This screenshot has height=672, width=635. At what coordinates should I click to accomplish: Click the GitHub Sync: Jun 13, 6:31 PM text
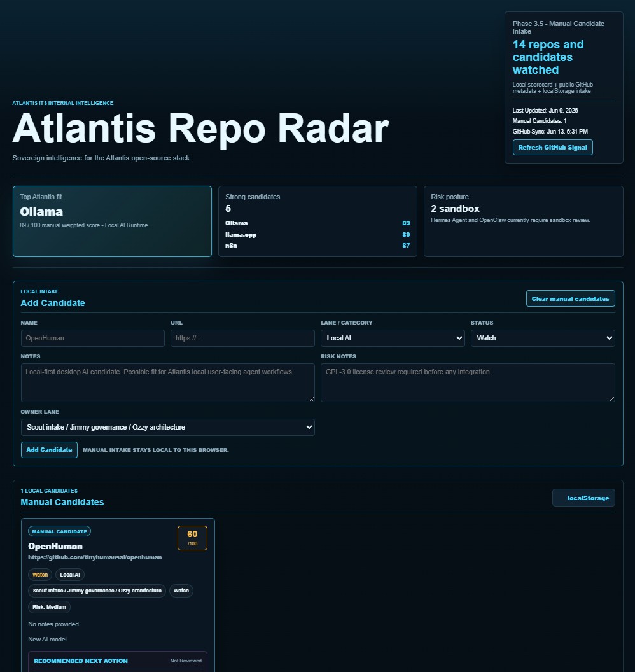coord(550,132)
